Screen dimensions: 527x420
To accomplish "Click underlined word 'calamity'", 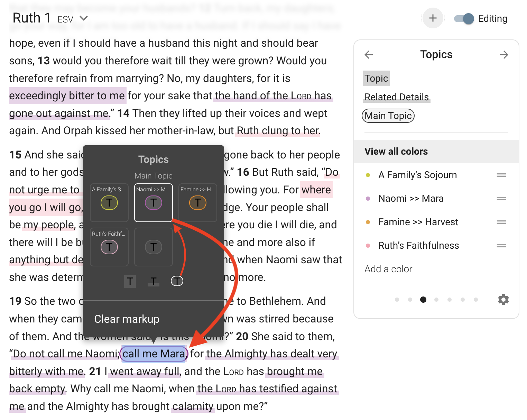I will [x=193, y=407].
